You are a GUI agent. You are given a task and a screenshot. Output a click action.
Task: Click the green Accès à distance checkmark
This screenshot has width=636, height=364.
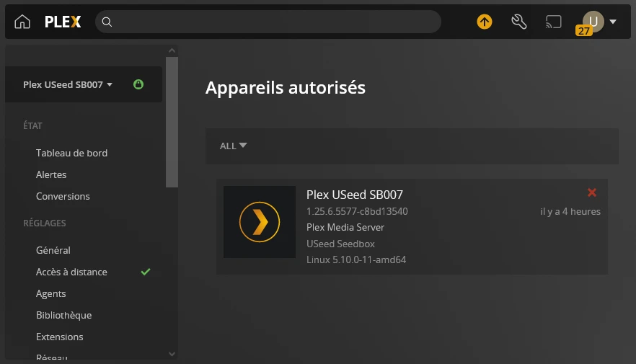click(146, 272)
